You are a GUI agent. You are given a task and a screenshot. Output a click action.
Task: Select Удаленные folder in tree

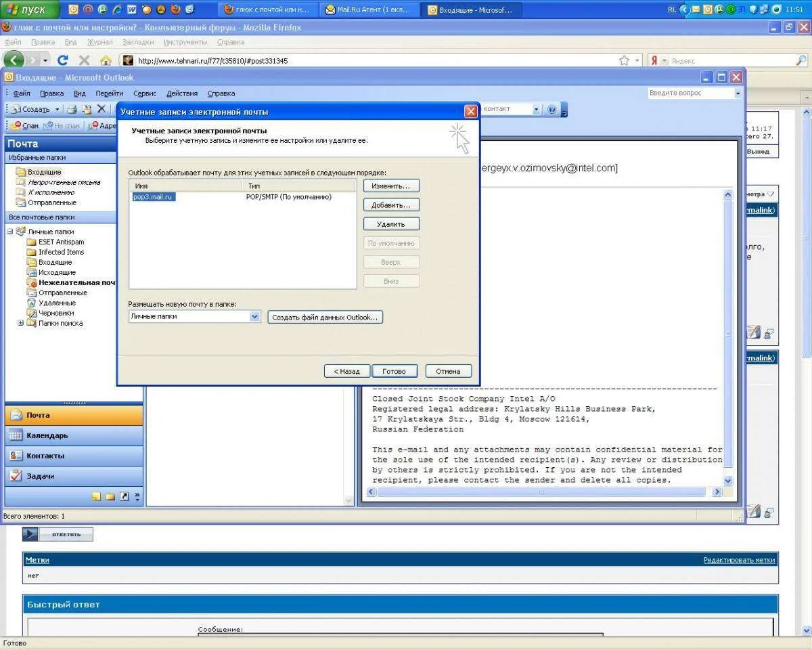(51, 303)
